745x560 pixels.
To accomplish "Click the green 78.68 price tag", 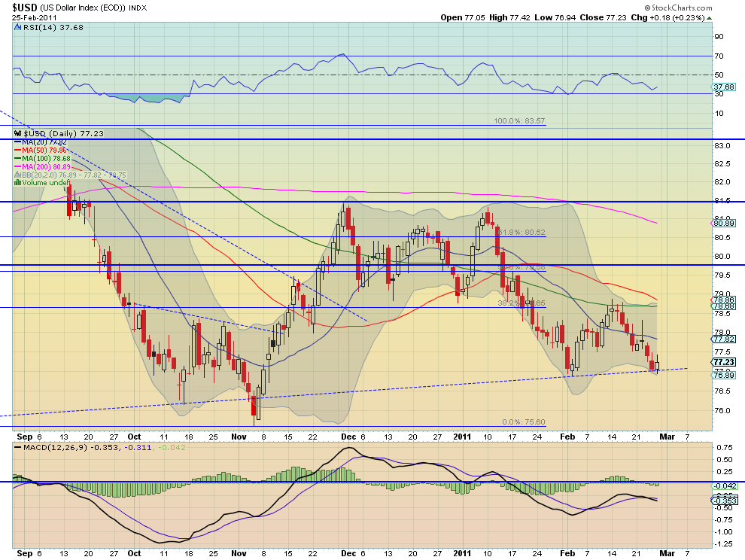I will click(724, 306).
